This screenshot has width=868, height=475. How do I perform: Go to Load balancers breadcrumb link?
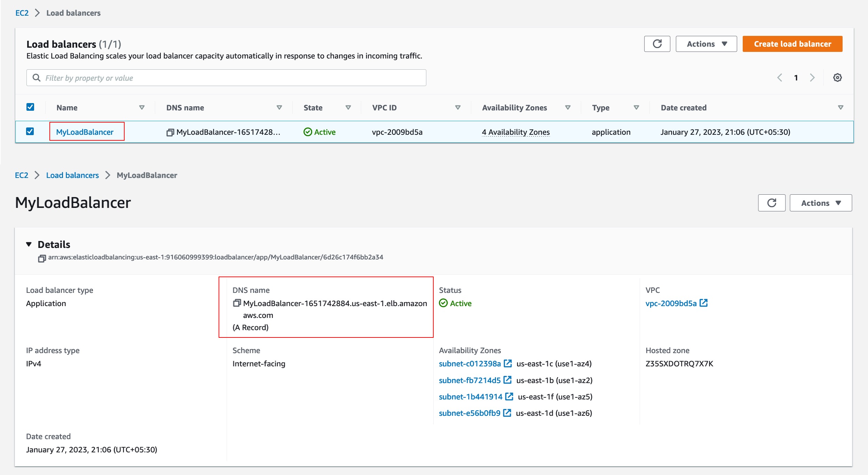click(72, 175)
